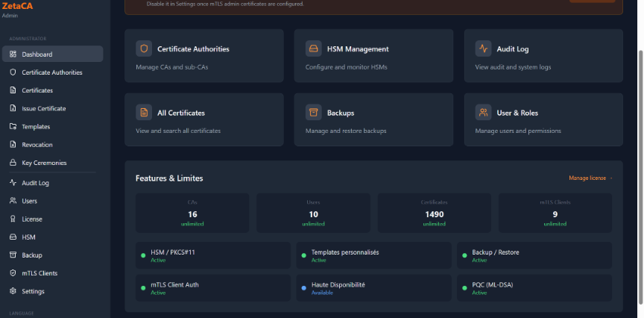This screenshot has height=318, width=644.
Task: Navigate to Users in the sidebar
Action: pyautogui.click(x=53, y=201)
